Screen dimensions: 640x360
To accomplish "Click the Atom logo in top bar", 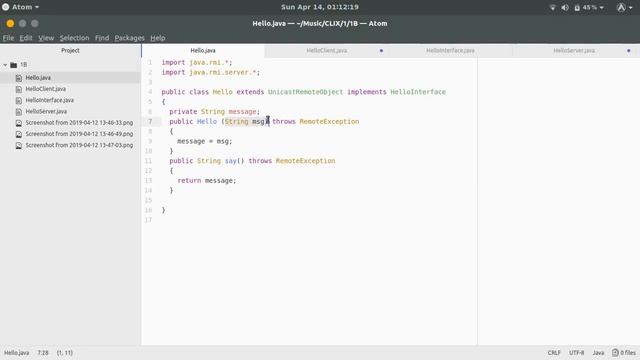I will coord(6,7).
